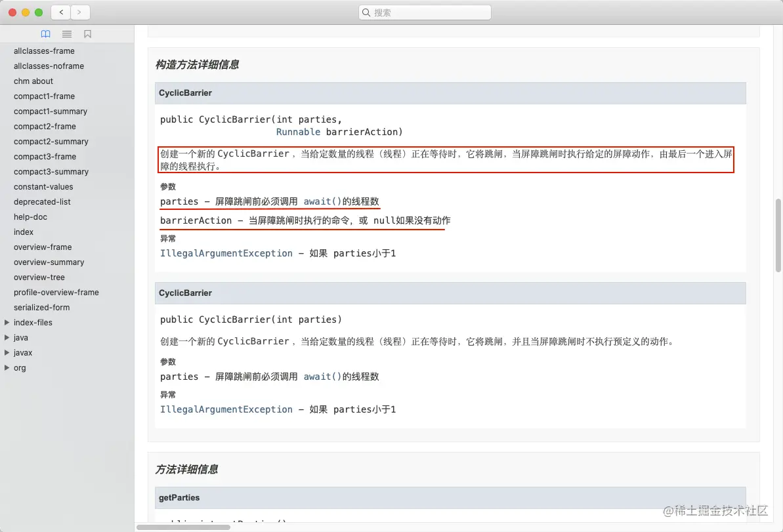Expand the org tree node
The image size is (783, 532).
click(x=7, y=368)
